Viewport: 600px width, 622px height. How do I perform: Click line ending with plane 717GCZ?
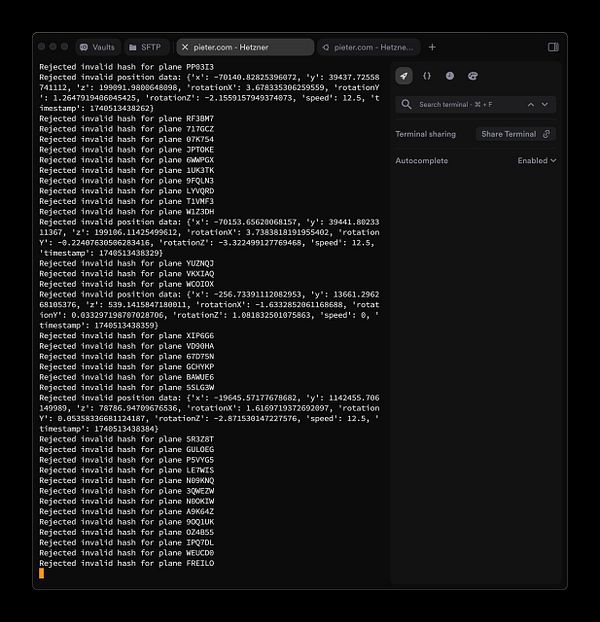[x=127, y=129]
